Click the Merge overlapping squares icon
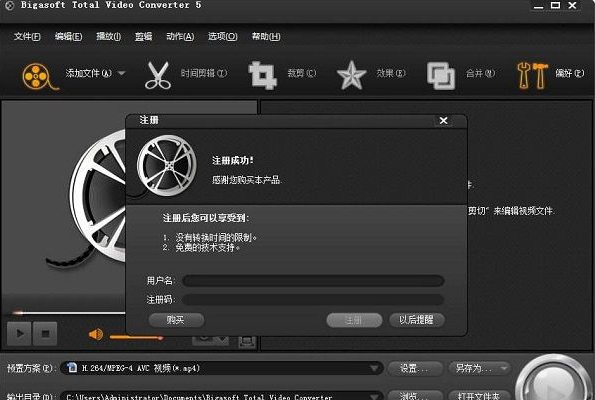 (x=441, y=76)
